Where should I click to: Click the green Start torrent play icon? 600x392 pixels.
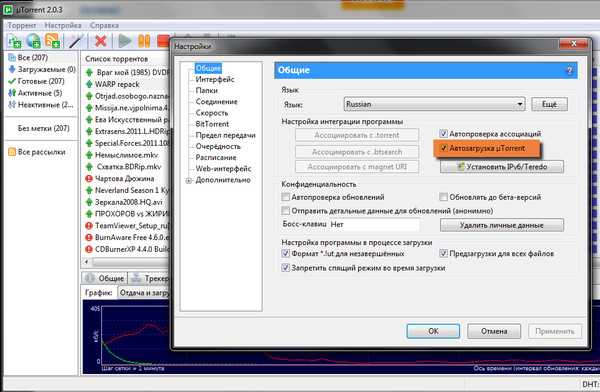tap(125, 41)
